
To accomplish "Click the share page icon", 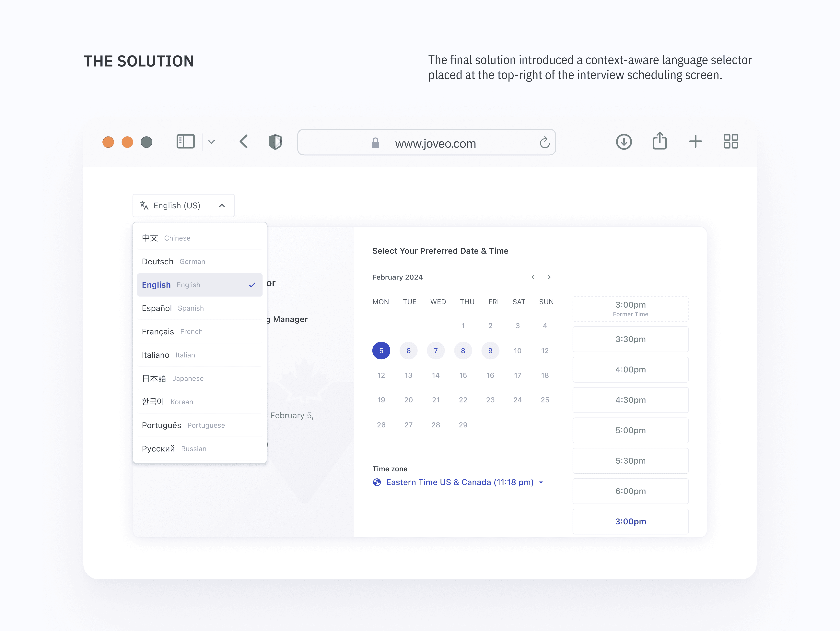I will click(660, 141).
